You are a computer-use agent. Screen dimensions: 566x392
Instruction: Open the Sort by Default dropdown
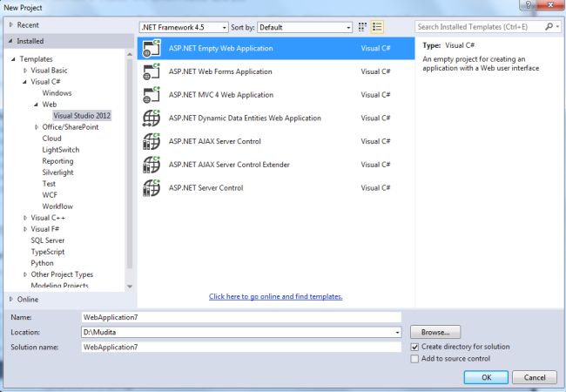305,27
